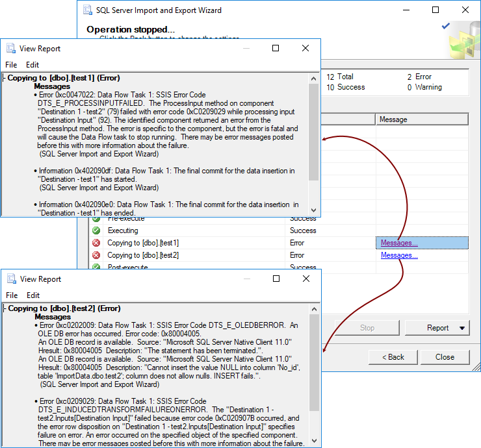Screen dimensions: 481x448
Task: Click Messages heading in bottom View Report
Action: click(53, 317)
